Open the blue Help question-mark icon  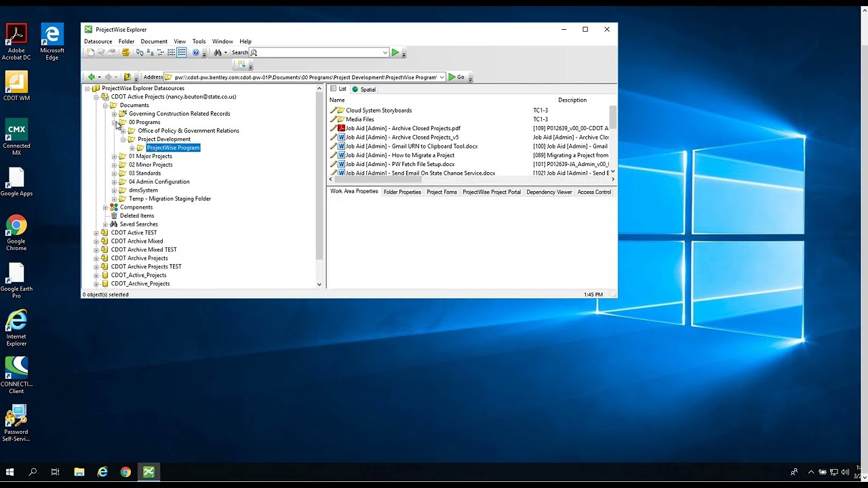coord(196,52)
